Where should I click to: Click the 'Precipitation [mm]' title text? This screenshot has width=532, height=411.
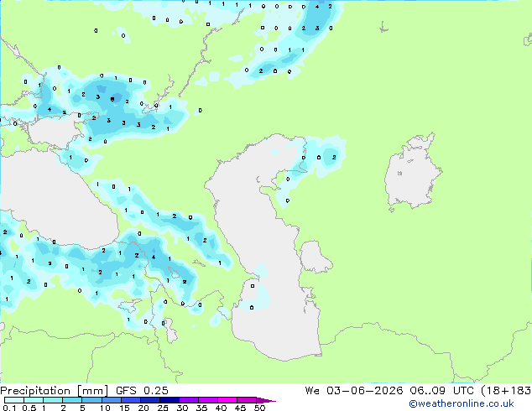coord(55,391)
